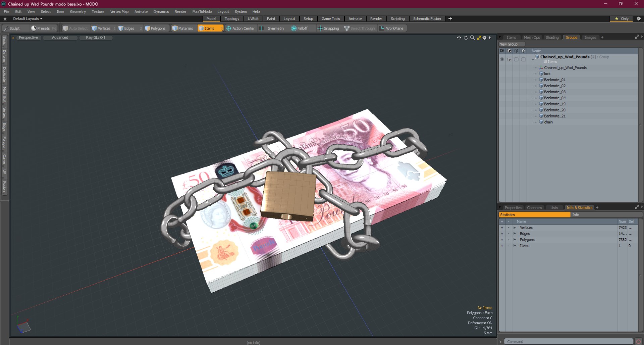Image resolution: width=644 pixels, height=345 pixels.
Task: Expand the Vertices statistics row
Action: (515, 228)
